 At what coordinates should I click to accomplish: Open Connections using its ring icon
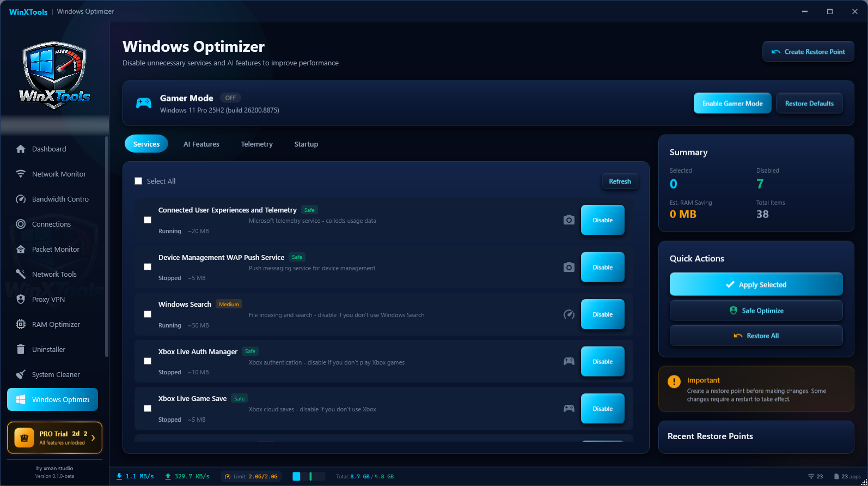(21, 224)
